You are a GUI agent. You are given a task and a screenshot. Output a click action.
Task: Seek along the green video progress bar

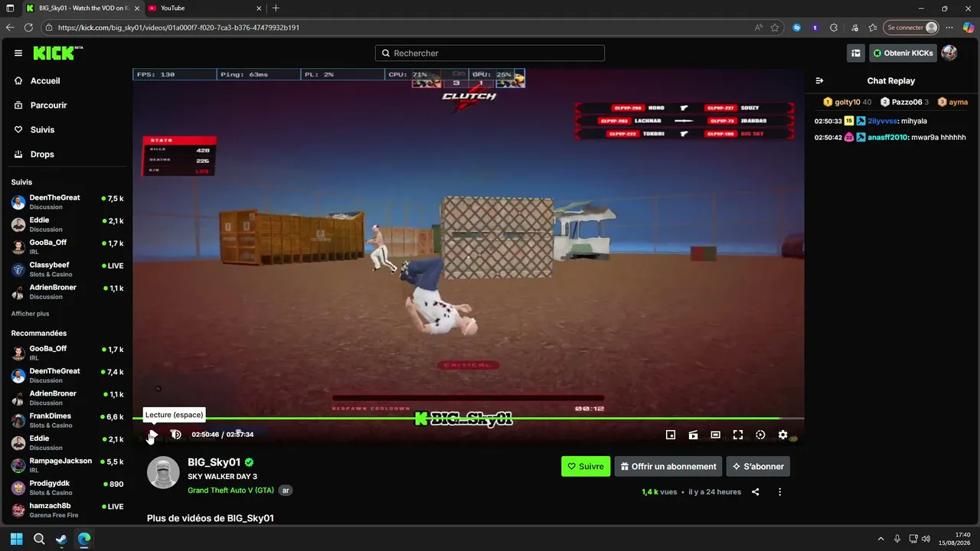(x=469, y=418)
